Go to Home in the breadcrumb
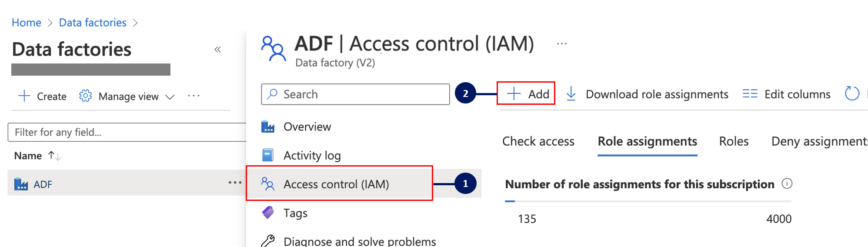Image resolution: width=868 pixels, height=247 pixels. click(x=27, y=23)
